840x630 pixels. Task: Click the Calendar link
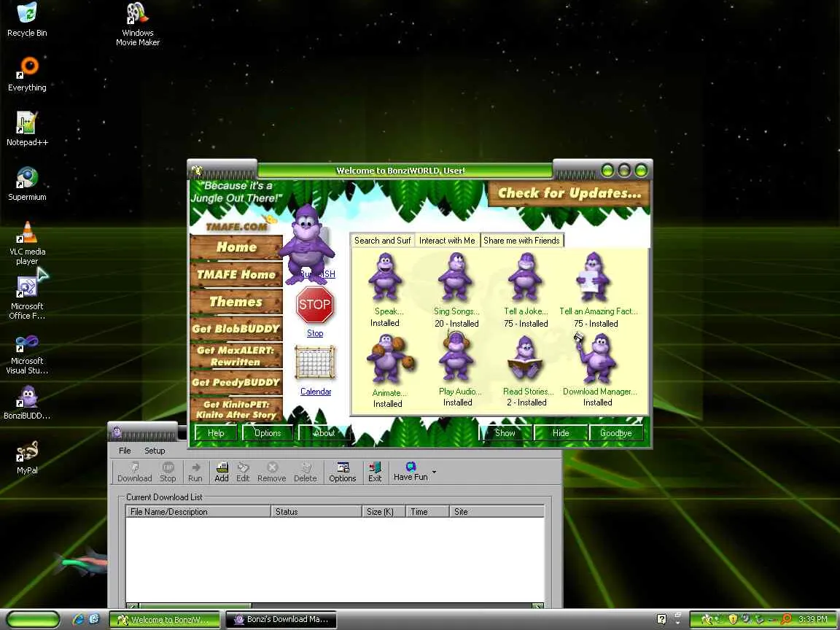(316, 392)
